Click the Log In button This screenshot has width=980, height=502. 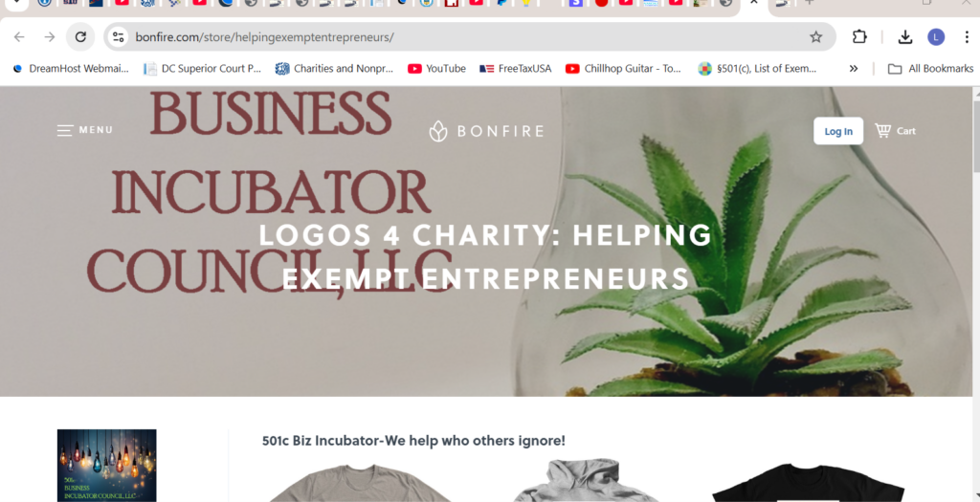[838, 131]
